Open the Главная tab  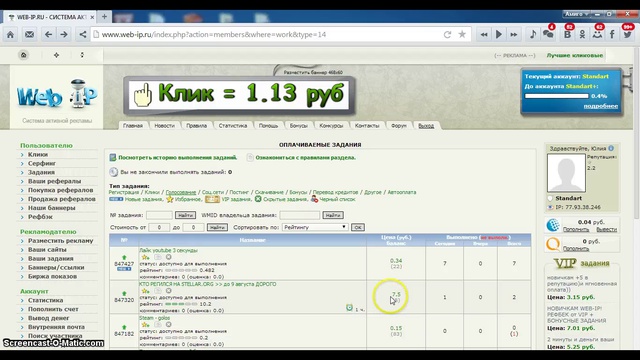pos(133,126)
